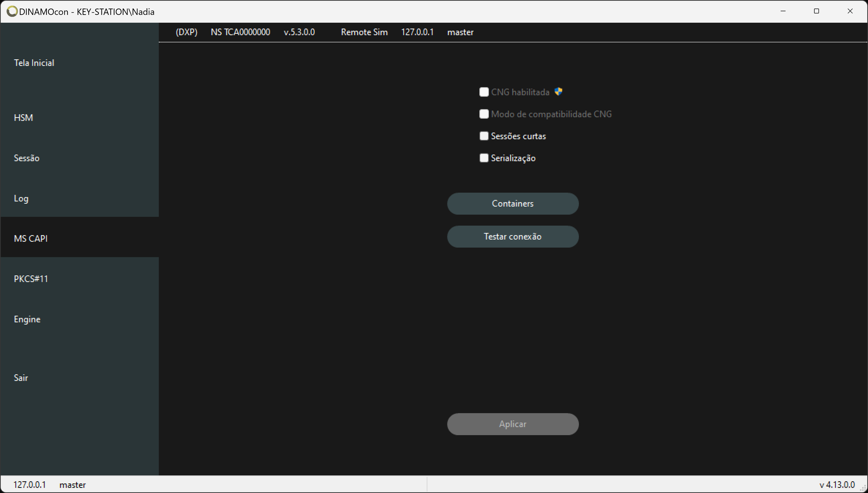Enable the CNG habilitada checkbox
Viewport: 868px width, 493px height.
click(x=484, y=92)
